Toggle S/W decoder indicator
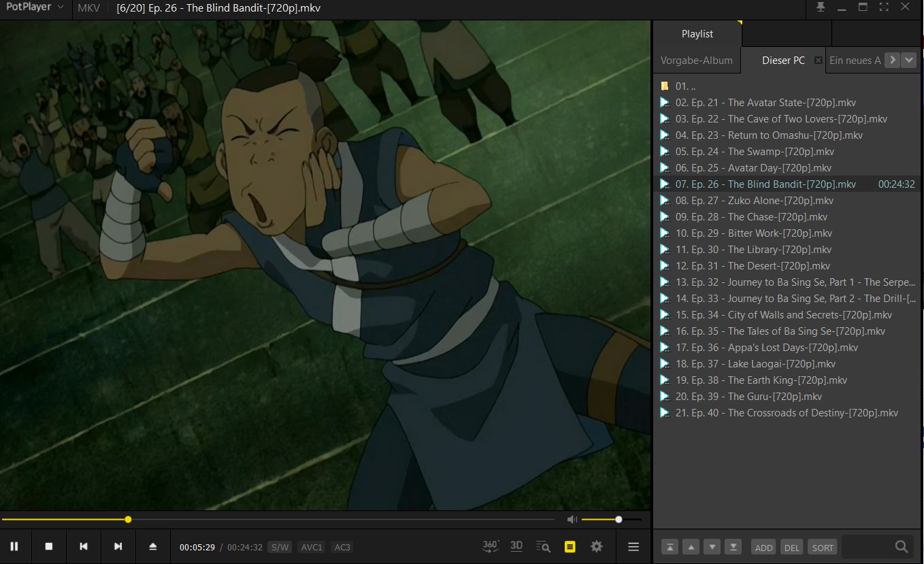 [x=279, y=547]
